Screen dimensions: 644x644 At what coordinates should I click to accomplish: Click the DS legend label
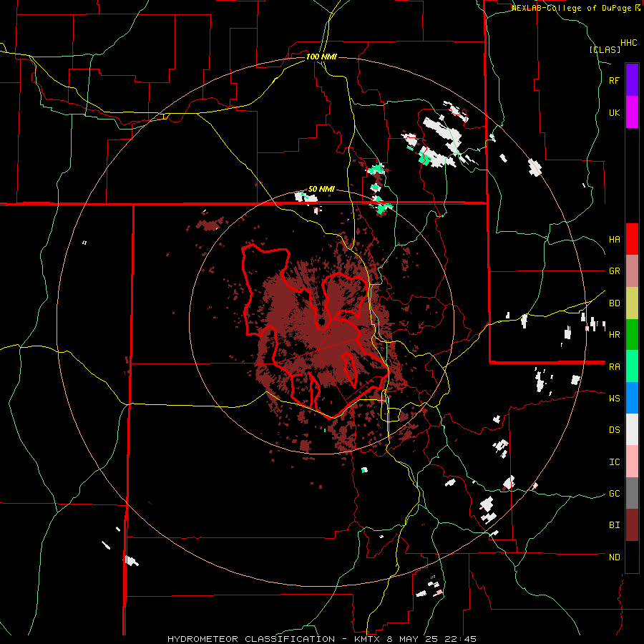[614, 429]
